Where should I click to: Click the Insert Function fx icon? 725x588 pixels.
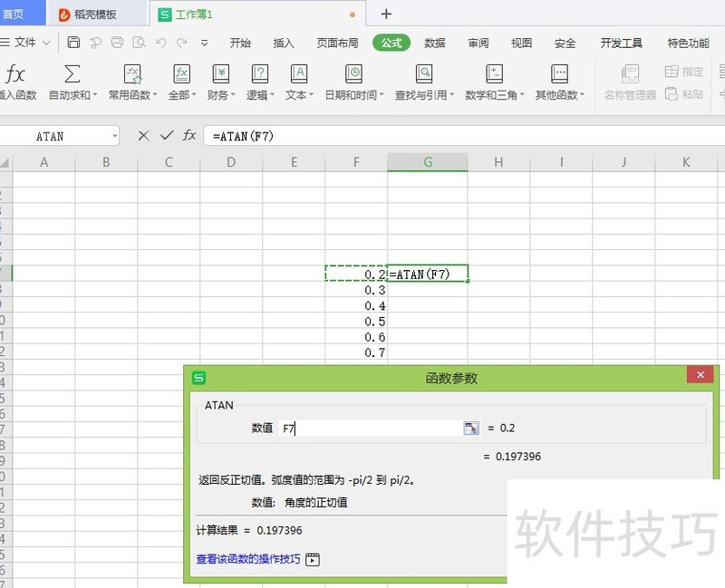tap(15, 74)
